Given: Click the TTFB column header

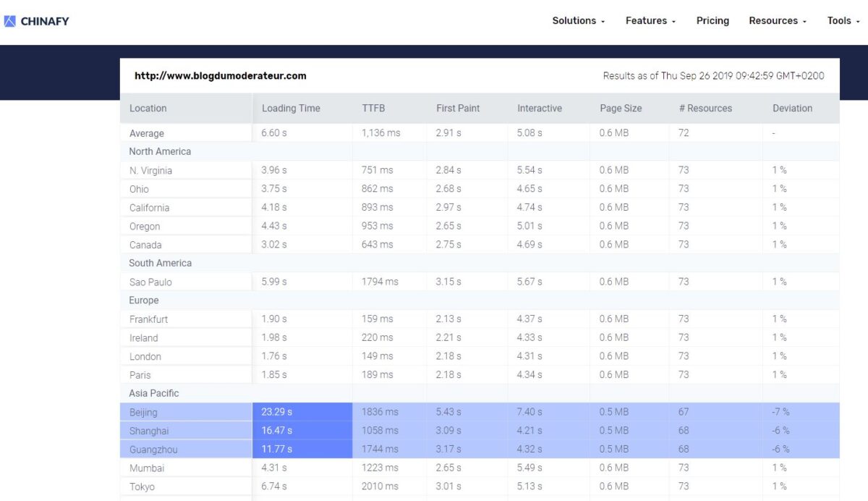Looking at the screenshot, I should pos(373,109).
